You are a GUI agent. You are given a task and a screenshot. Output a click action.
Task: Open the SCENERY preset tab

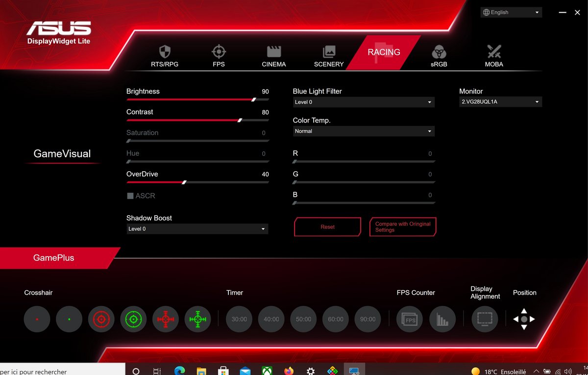pos(329,56)
